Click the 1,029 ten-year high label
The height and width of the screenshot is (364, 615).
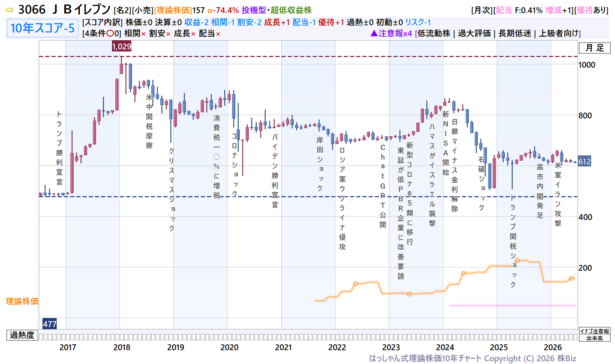[x=122, y=46]
